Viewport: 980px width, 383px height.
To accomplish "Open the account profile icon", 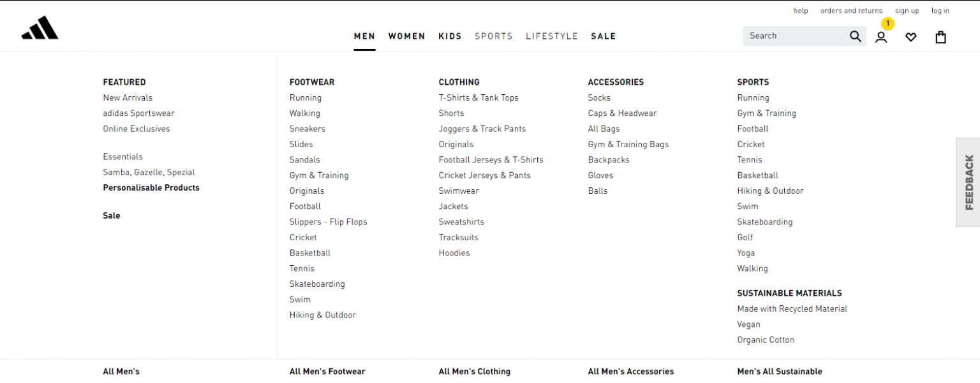I will 881,37.
